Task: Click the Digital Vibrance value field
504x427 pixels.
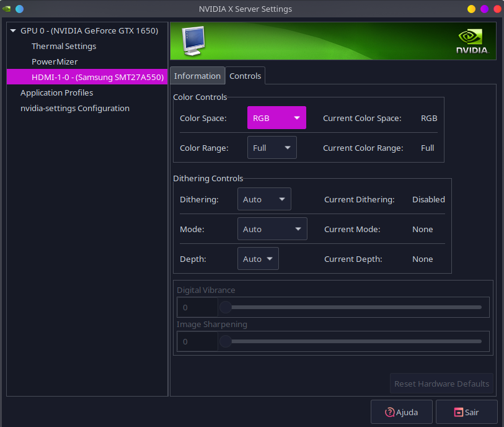Action: click(197, 307)
